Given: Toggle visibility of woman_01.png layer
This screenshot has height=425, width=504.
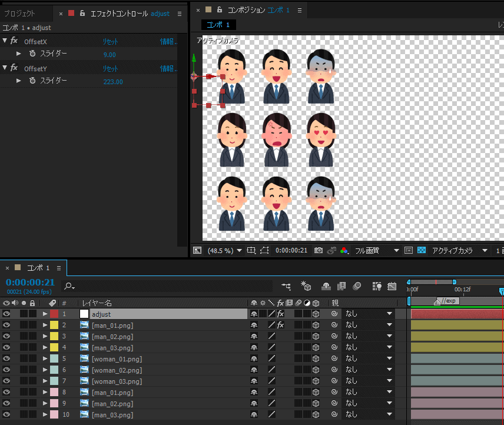Looking at the screenshot, I should (6, 359).
